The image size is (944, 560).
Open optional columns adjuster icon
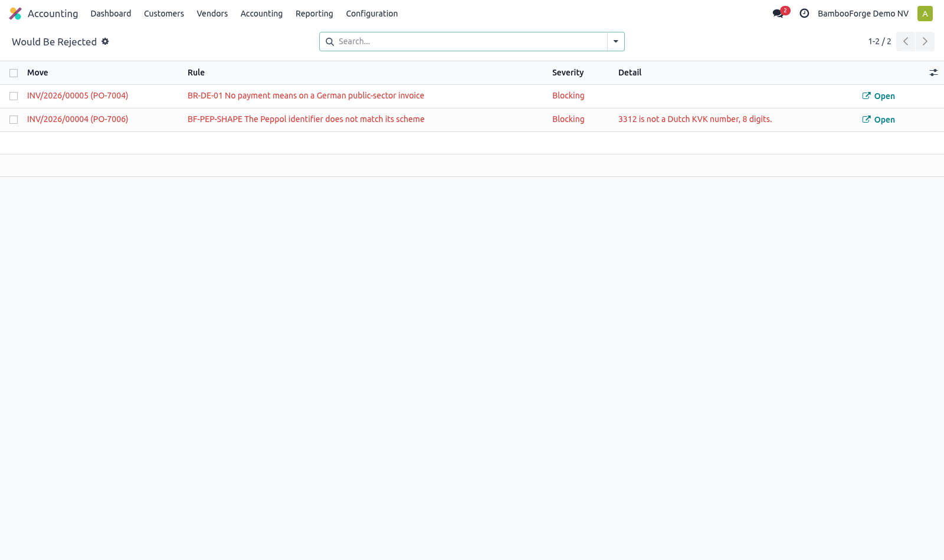click(933, 73)
